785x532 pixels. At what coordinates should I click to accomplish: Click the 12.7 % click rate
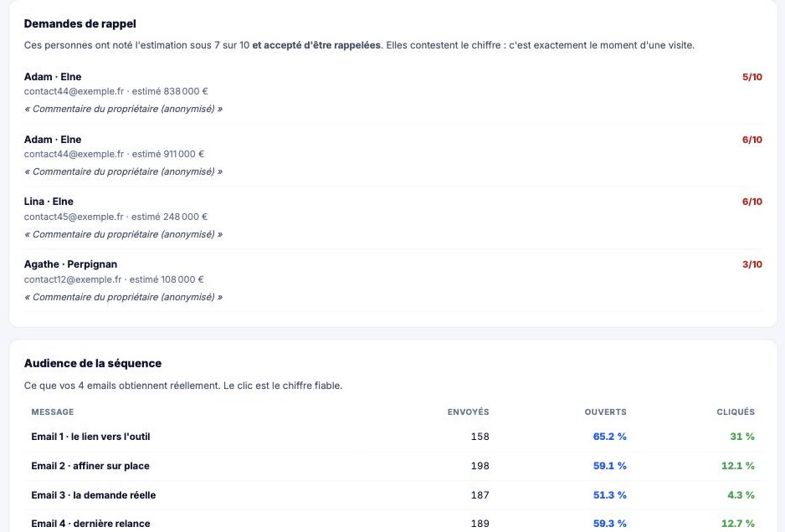738,524
